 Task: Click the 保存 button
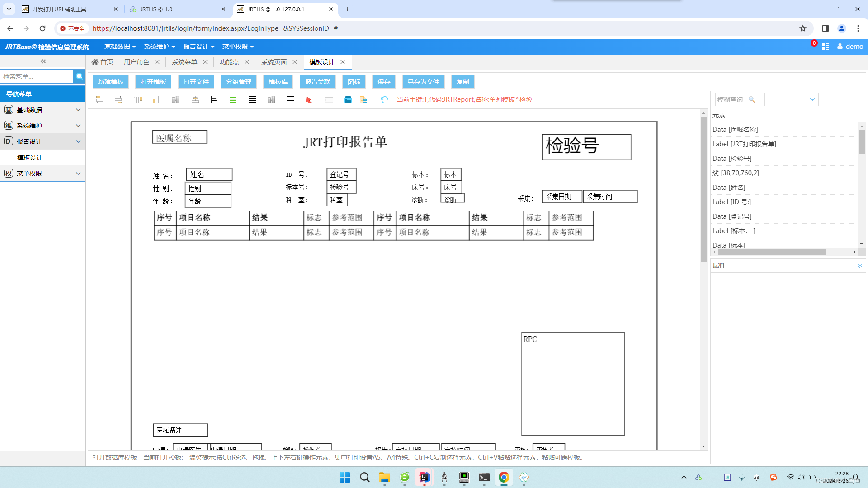click(x=384, y=82)
